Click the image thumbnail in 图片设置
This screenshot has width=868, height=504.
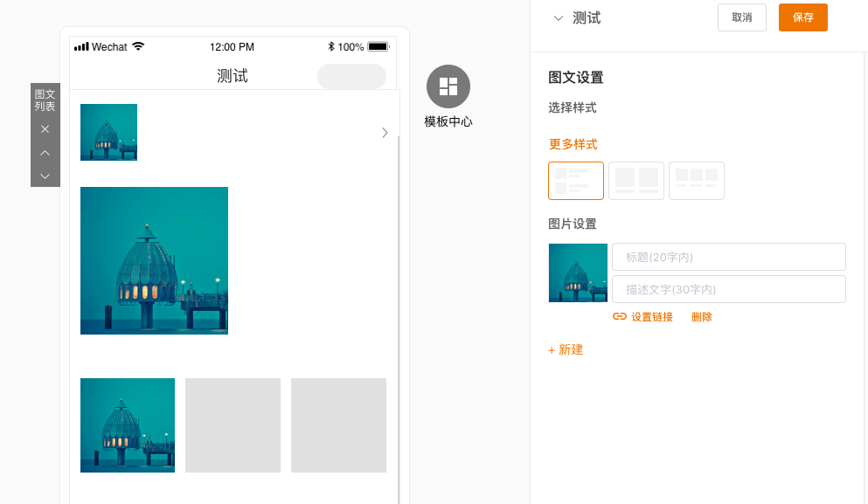(578, 273)
